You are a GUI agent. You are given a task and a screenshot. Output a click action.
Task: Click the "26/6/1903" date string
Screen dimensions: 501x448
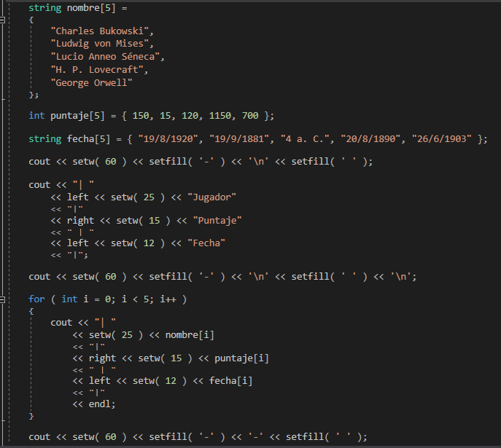coord(442,139)
